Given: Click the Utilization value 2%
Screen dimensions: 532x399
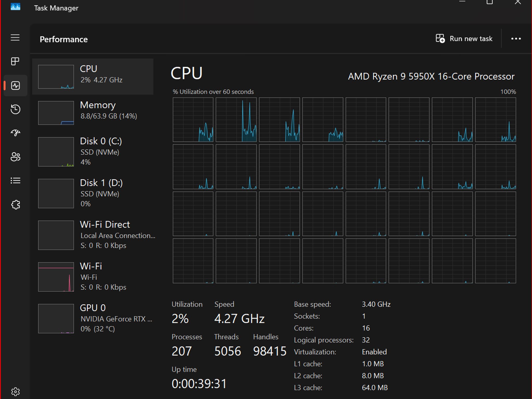Looking at the screenshot, I should click(180, 318).
